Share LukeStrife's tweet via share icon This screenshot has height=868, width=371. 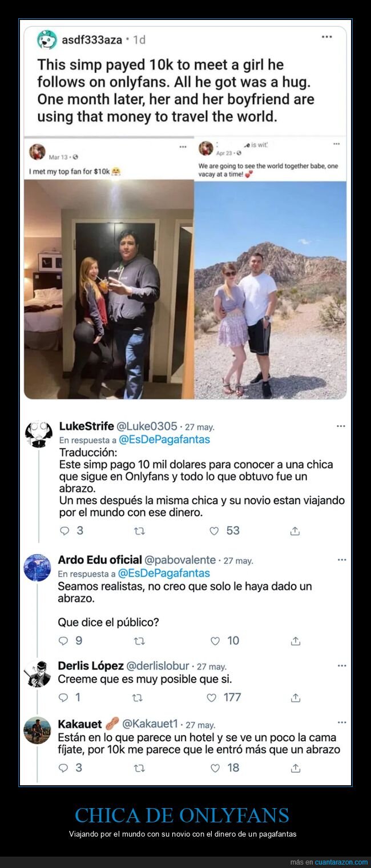point(295,531)
